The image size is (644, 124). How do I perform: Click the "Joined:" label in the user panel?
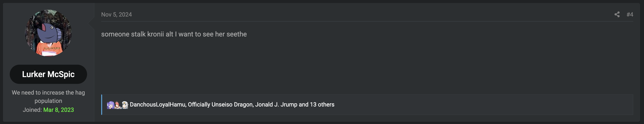(32, 110)
